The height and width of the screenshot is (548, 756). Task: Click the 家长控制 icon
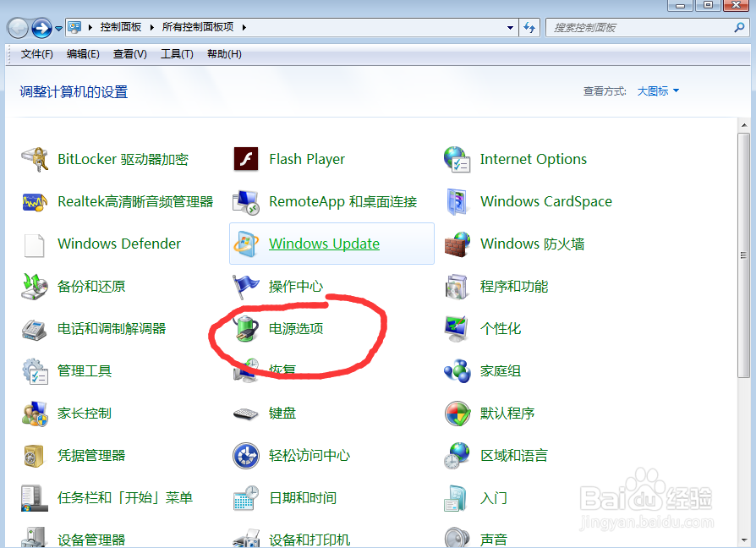[35, 414]
